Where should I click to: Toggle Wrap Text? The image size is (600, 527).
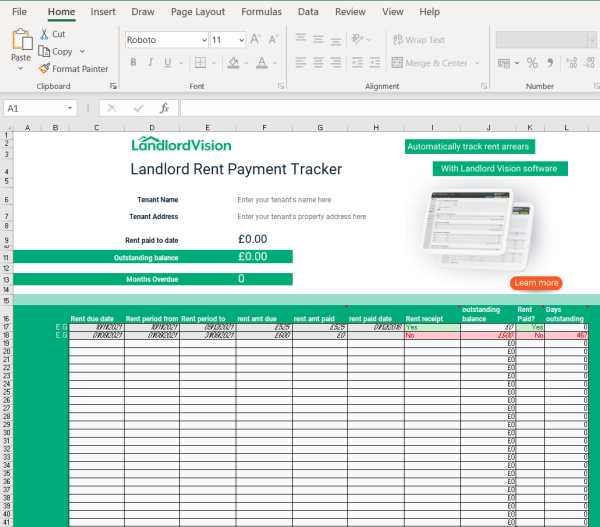pos(419,40)
